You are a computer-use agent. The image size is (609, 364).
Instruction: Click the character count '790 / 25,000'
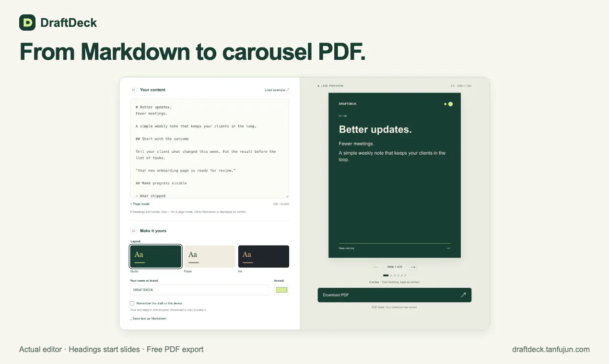point(281,204)
